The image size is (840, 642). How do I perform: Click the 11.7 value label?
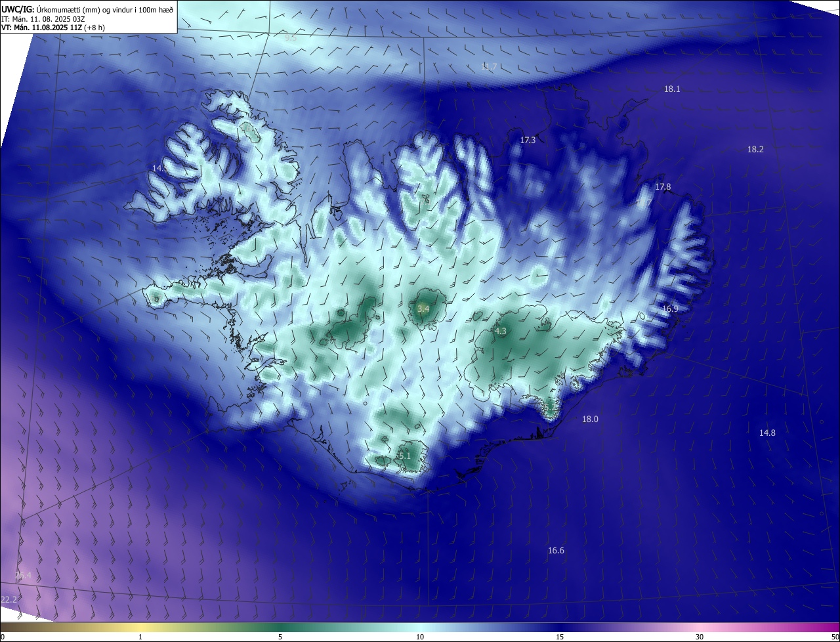(x=488, y=66)
